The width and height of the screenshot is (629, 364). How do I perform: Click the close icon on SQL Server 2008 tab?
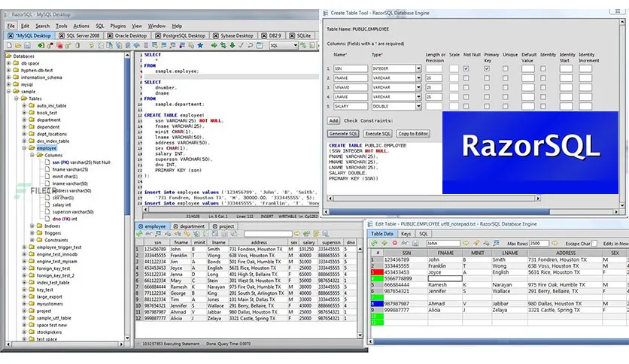click(62, 35)
